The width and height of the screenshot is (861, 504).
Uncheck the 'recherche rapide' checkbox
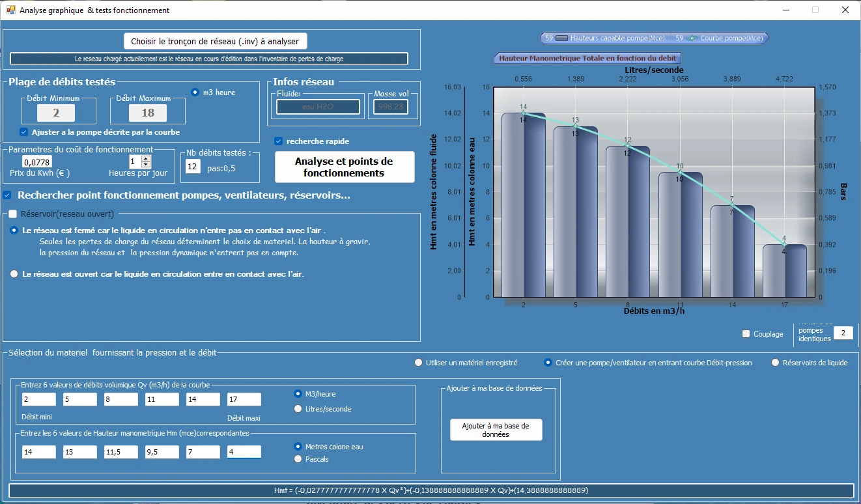(279, 141)
